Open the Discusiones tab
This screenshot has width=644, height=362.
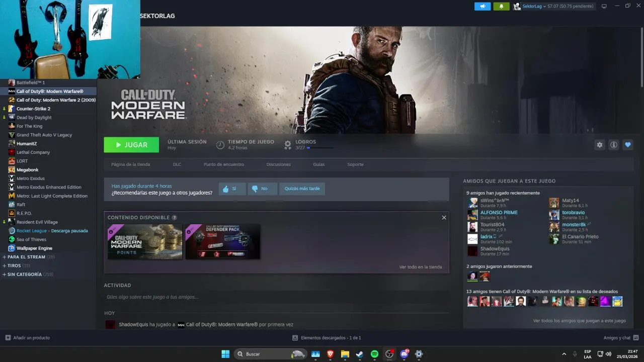coord(279,164)
